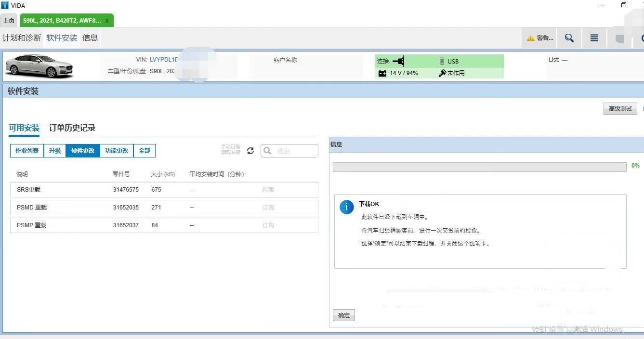The height and width of the screenshot is (339, 644).
Task: Click the USB device icon
Action: [442, 61]
